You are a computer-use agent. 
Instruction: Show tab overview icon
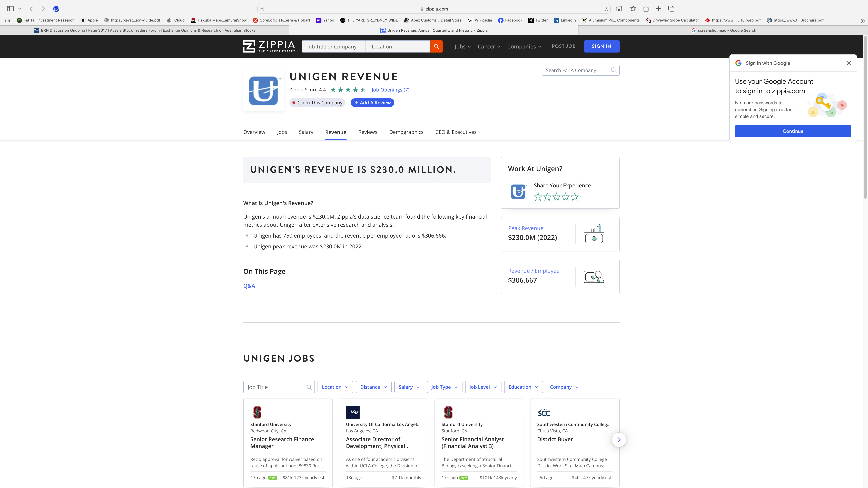coord(671,9)
